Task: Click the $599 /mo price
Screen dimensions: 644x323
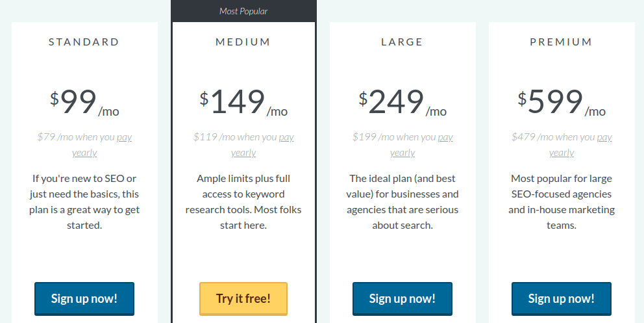Action: 562,102
